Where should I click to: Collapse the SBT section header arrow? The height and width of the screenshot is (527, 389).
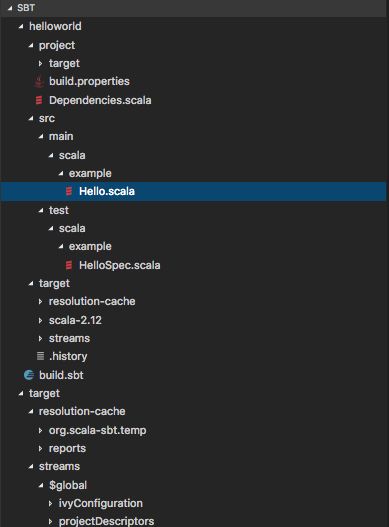tap(10, 8)
